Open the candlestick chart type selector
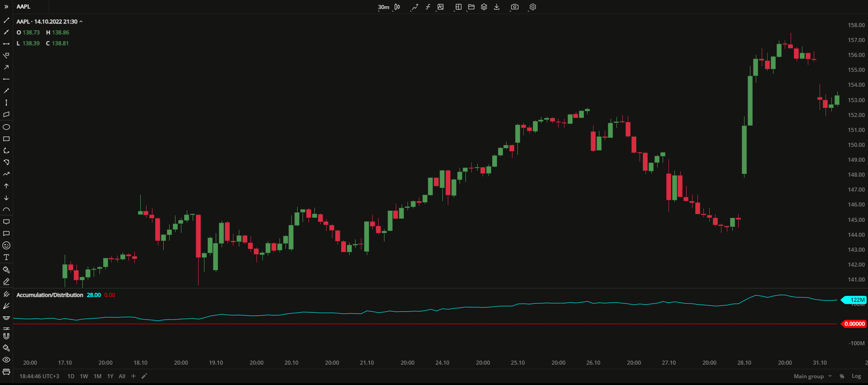This screenshot has width=868, height=385. 397,7
